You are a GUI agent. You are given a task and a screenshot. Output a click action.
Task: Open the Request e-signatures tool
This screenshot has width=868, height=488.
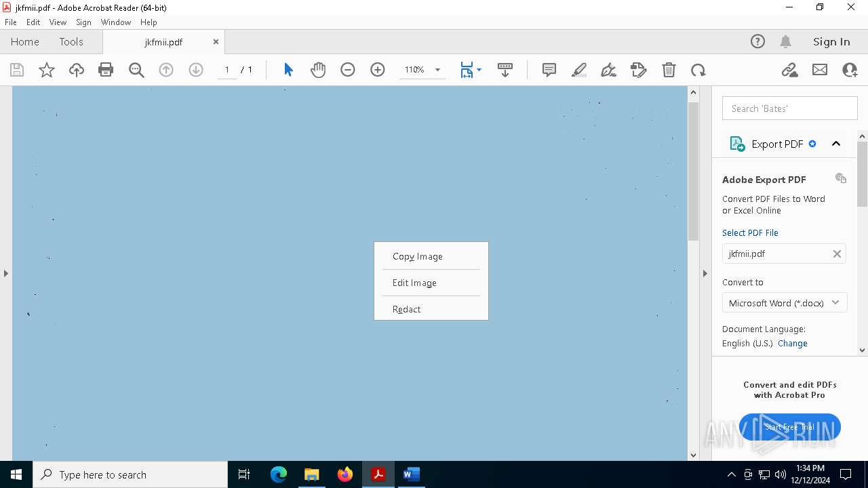639,70
